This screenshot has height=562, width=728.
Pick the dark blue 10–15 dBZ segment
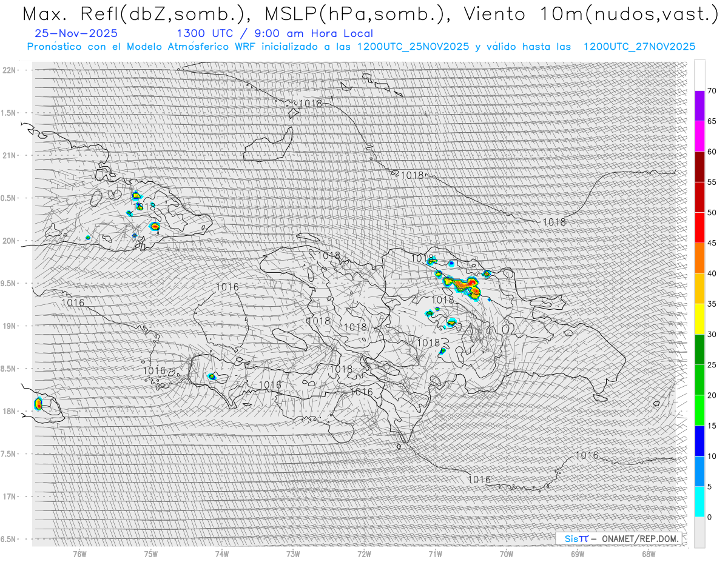pos(699,441)
